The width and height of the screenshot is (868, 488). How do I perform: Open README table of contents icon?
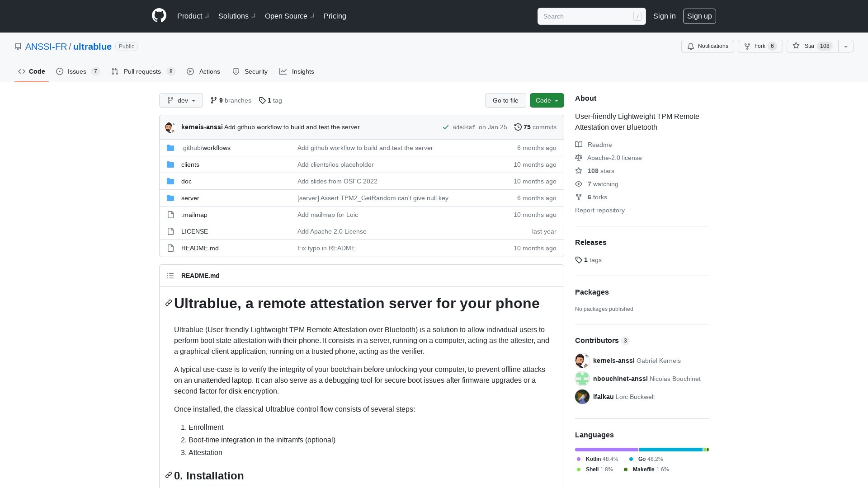click(x=170, y=276)
